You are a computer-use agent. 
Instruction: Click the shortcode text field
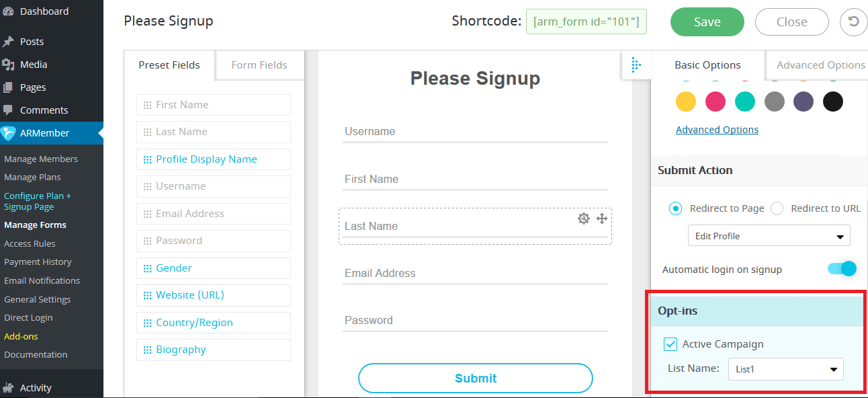coord(587,22)
